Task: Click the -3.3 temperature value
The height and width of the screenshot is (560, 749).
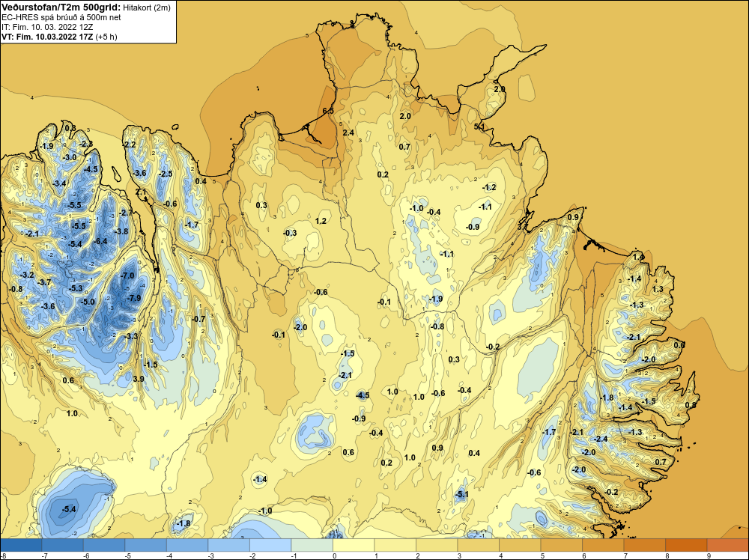Action: tap(130, 336)
